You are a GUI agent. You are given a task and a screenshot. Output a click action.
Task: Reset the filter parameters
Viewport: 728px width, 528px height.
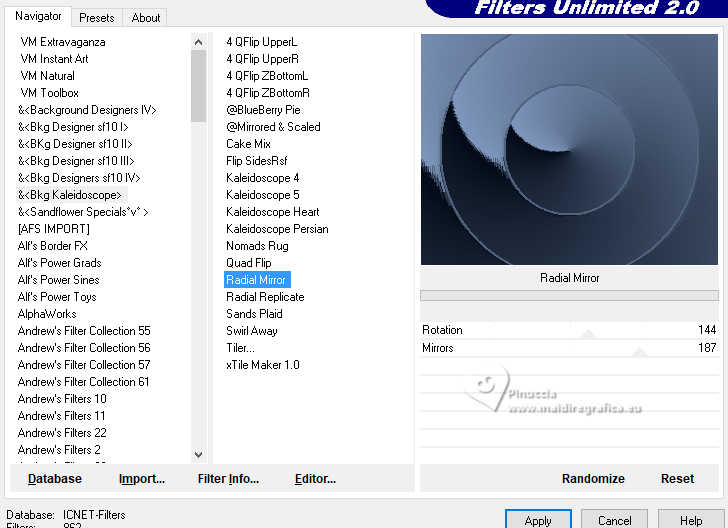(677, 478)
